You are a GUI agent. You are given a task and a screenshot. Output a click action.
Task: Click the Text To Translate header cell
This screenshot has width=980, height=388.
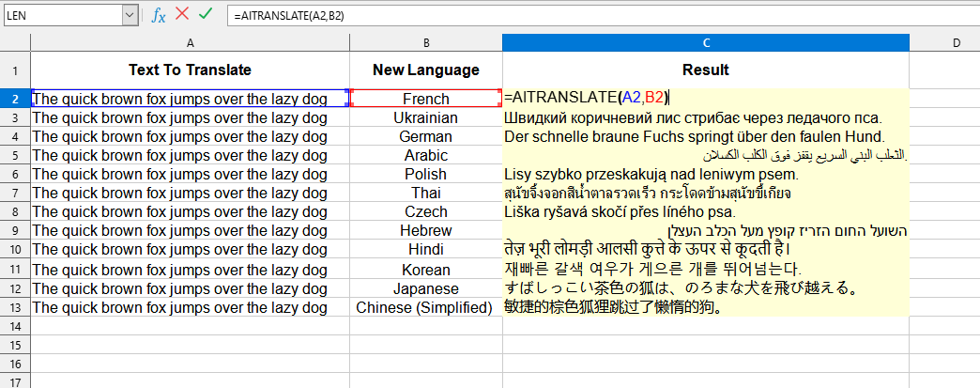[191, 70]
